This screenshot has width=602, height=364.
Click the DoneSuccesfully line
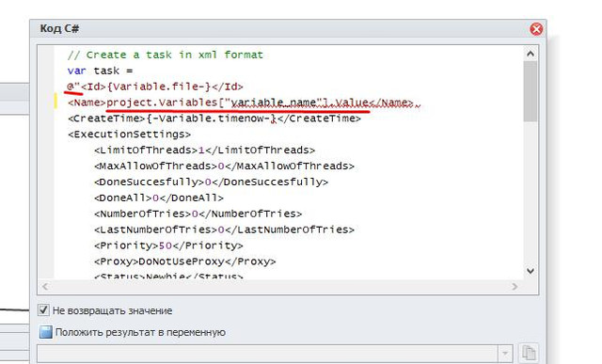(x=211, y=182)
